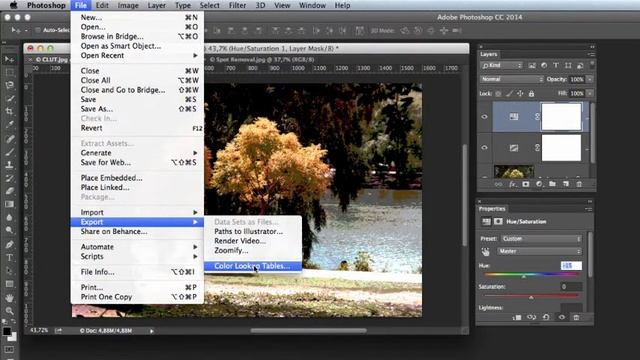Viewport: 640px width, 360px height.
Task: Select the Pen tool
Action: 9,244
